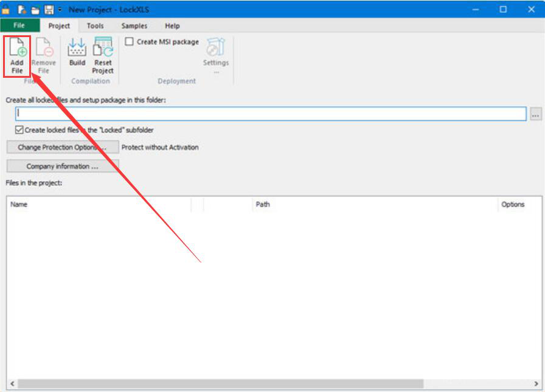The image size is (545, 392).
Task: Enable Create MSI package checkbox
Action: tap(130, 42)
